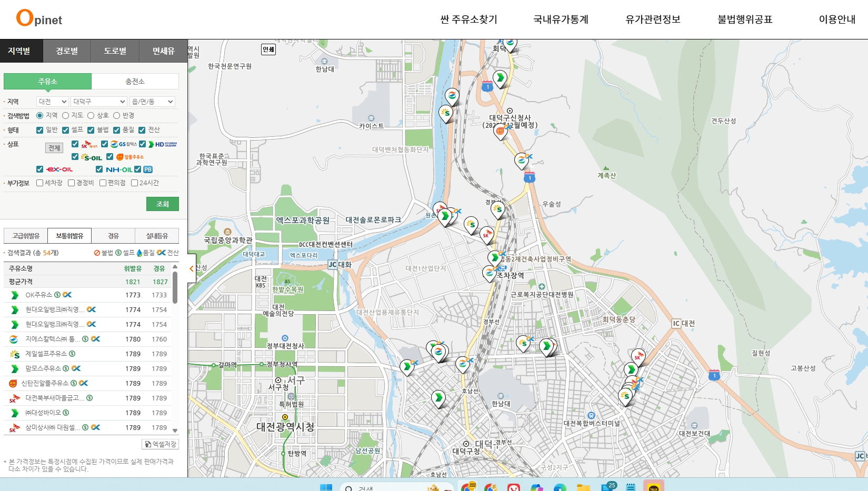Uncheck the EX-OIL brand checkbox

coord(39,169)
